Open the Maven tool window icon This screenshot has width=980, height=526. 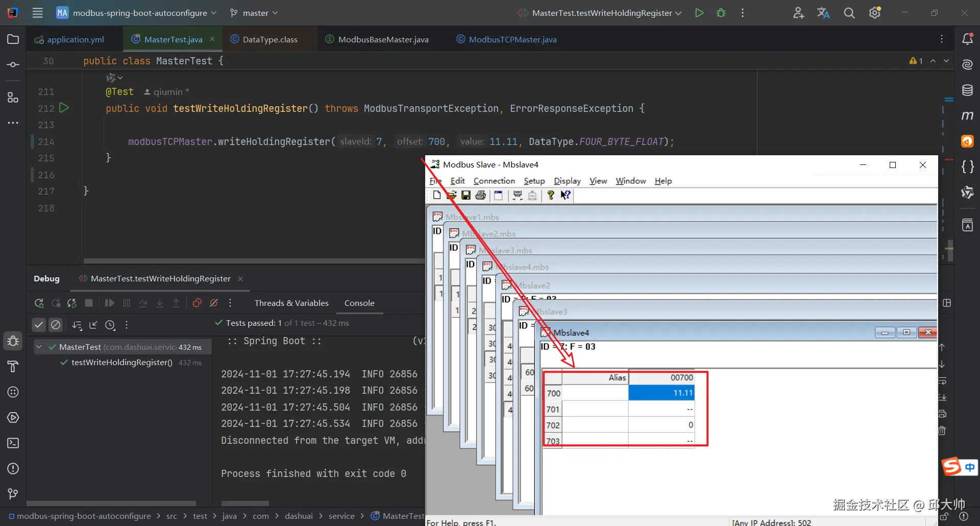pyautogui.click(x=967, y=116)
